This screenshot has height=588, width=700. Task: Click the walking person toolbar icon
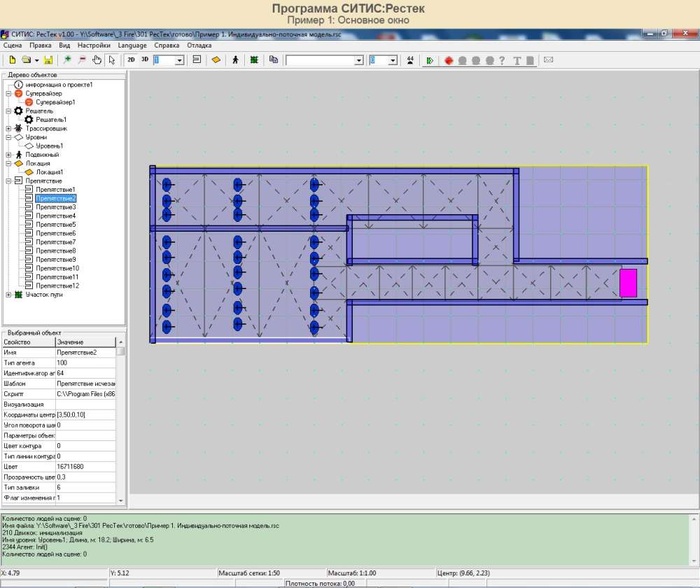click(x=235, y=60)
